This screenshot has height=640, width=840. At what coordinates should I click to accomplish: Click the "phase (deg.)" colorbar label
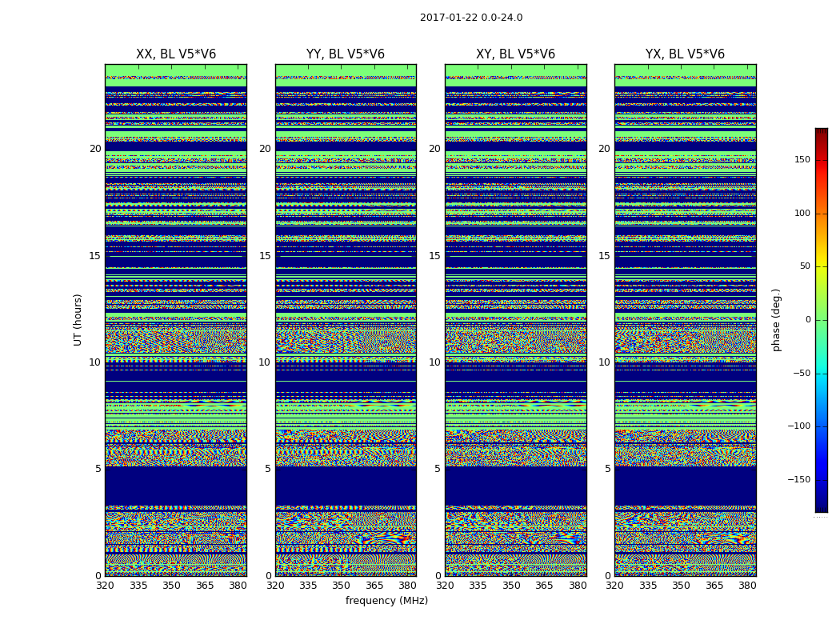(776, 320)
